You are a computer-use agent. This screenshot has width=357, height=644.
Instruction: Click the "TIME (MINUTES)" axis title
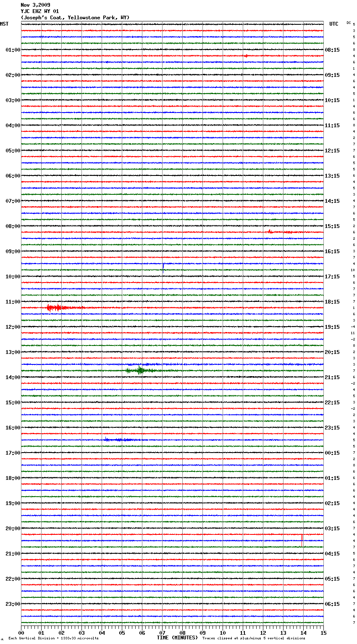[x=177, y=638]
